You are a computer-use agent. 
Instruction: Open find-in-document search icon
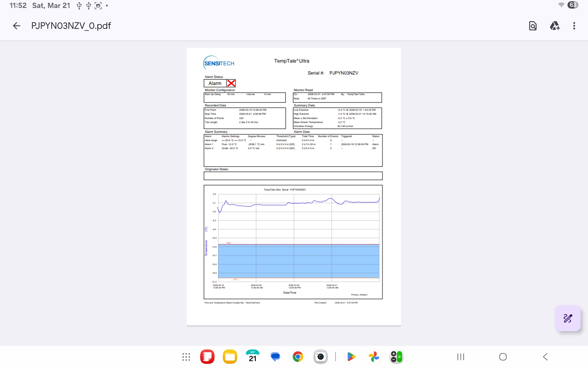point(533,26)
